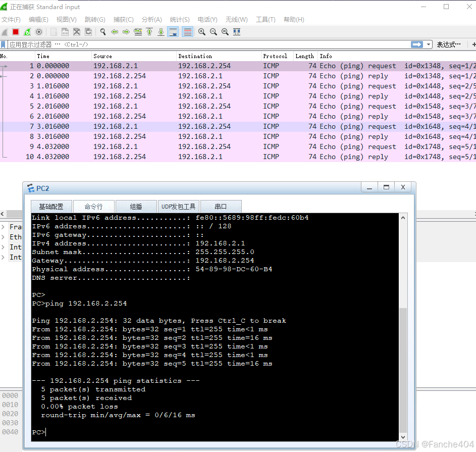Sort packets by the Source column header
The height and width of the screenshot is (452, 476).
click(134, 56)
